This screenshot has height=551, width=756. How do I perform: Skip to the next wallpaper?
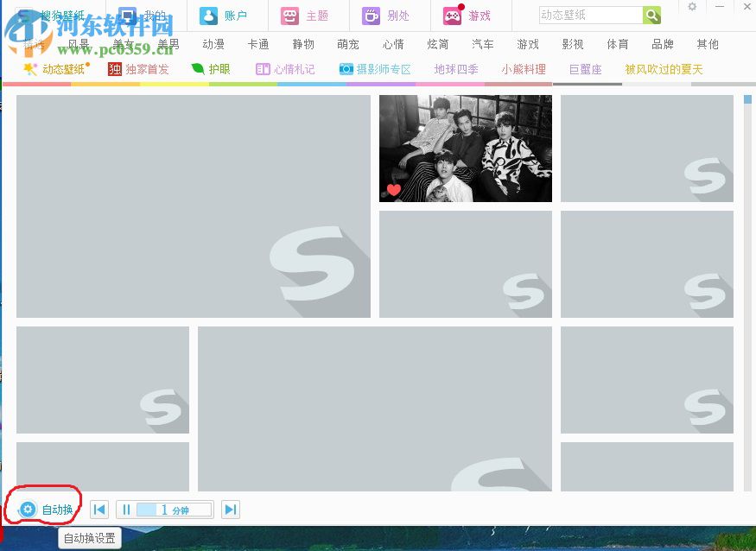pyautogui.click(x=230, y=509)
